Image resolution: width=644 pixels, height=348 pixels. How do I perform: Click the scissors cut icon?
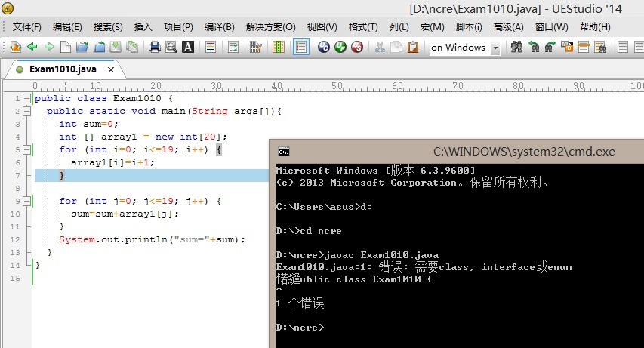pyautogui.click(x=380, y=47)
